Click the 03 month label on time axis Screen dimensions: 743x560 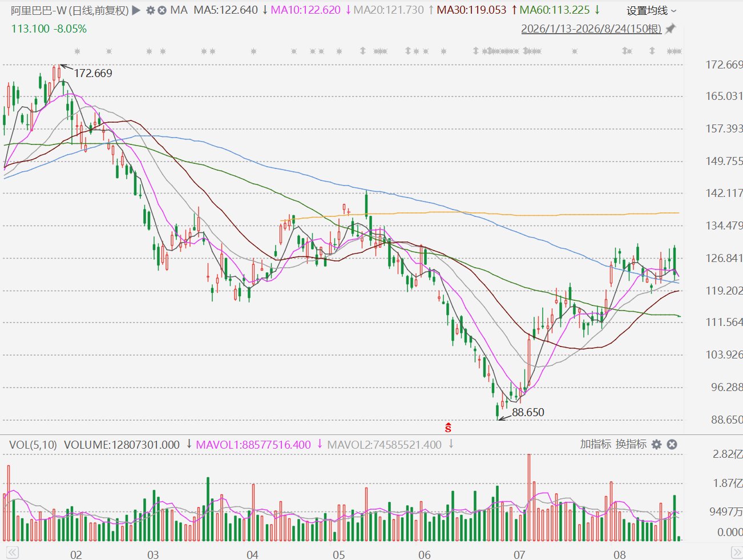click(153, 555)
